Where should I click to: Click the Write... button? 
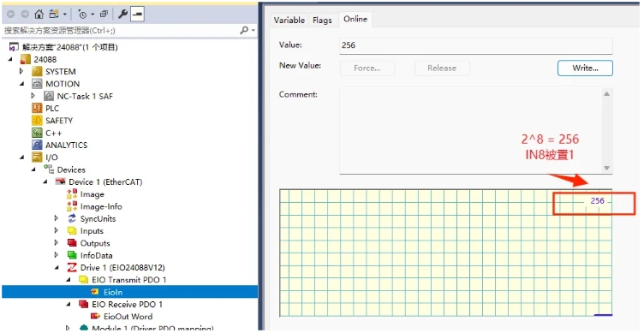[585, 68]
